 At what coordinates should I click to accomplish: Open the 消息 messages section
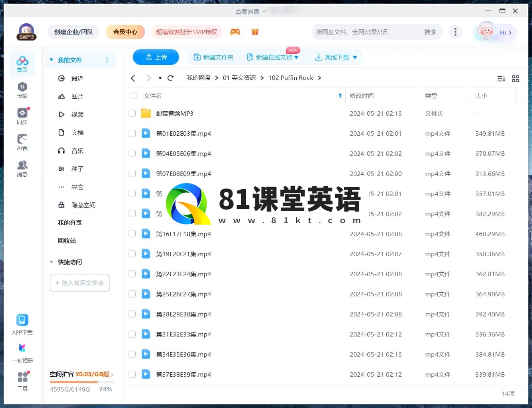pos(22,168)
